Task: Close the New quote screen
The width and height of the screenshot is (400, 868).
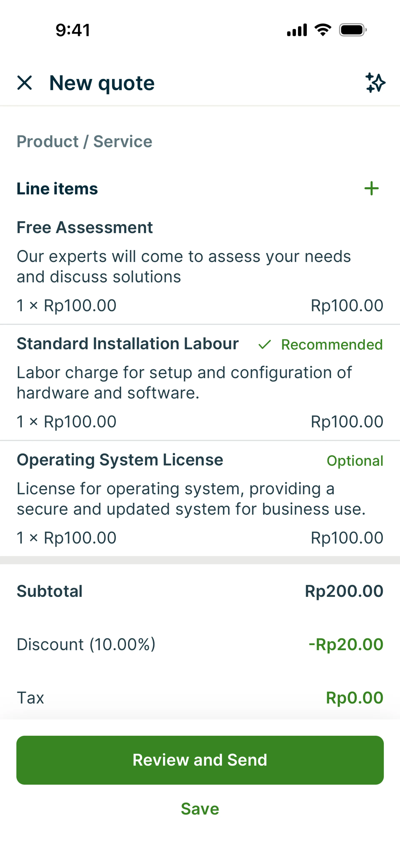Action: 25,83
